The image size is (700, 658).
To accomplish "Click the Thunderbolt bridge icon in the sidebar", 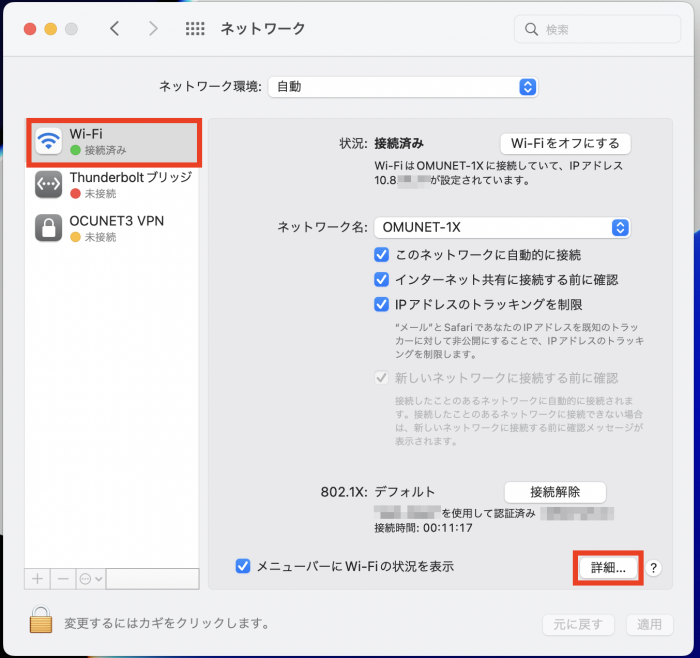I will (49, 184).
